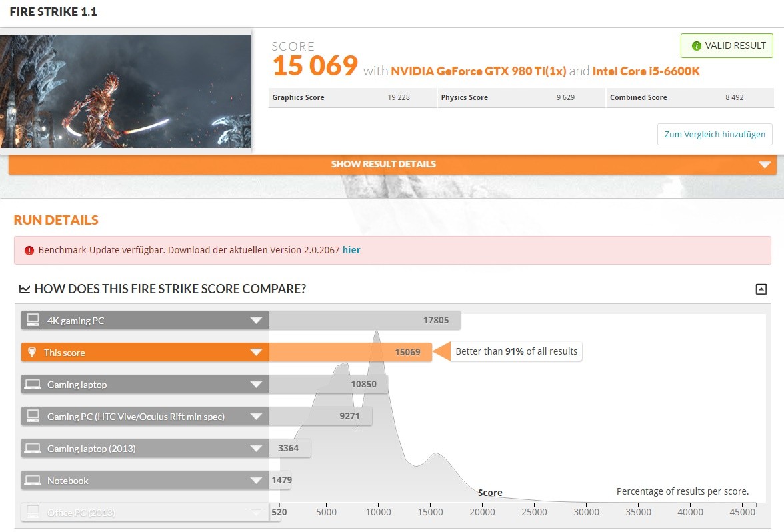This screenshot has width=784, height=532.
Task: Click the laptop icon on the Notebook row
Action: (33, 480)
